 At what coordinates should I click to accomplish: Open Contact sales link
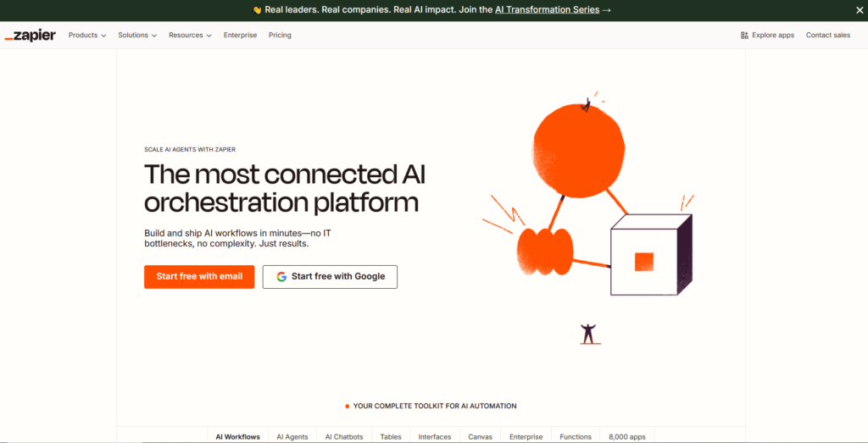827,36
